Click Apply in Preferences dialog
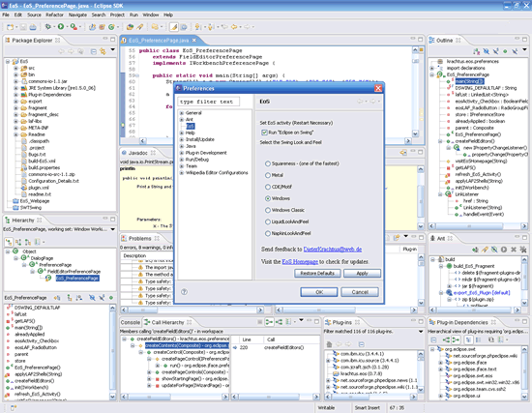Viewport: 532px width, 413px height. point(362,273)
